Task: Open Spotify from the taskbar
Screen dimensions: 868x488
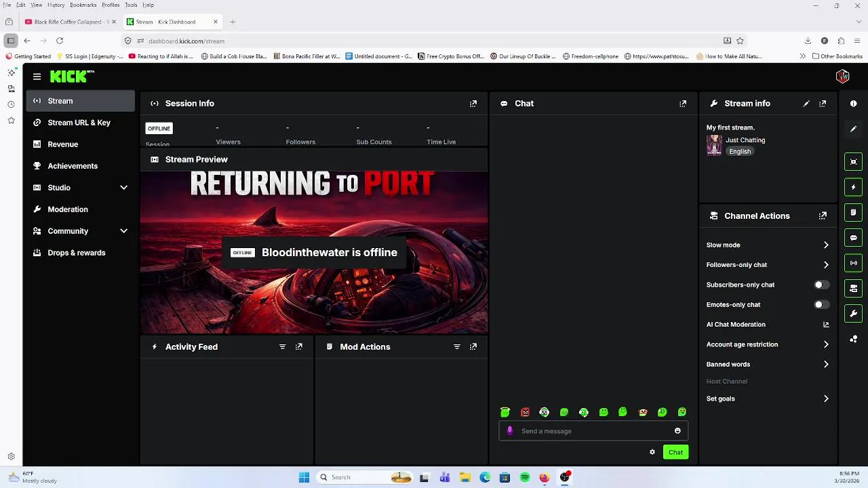Action: click(x=525, y=477)
